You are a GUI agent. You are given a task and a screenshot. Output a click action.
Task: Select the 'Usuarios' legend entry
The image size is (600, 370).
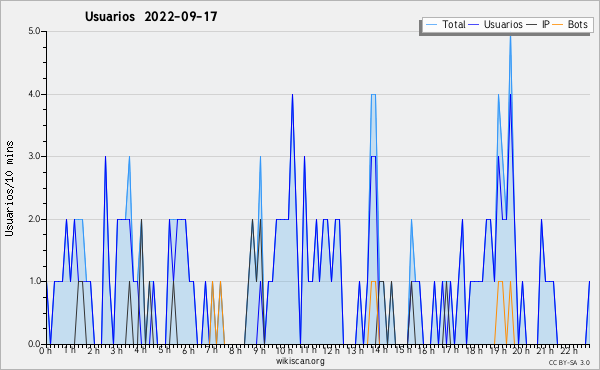pos(503,24)
